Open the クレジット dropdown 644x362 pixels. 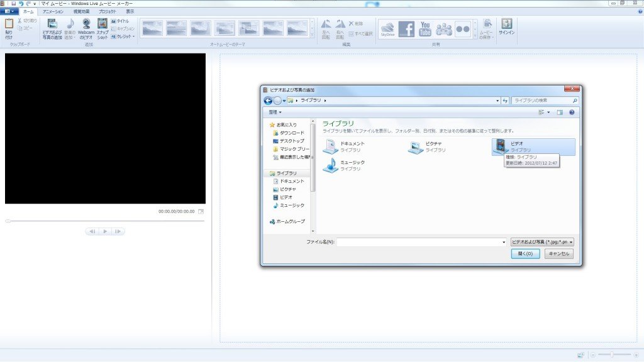[123, 36]
